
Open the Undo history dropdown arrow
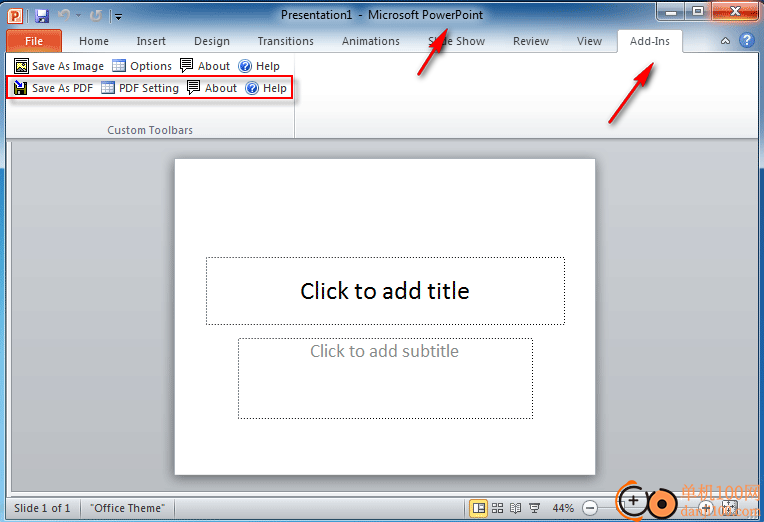(78, 16)
